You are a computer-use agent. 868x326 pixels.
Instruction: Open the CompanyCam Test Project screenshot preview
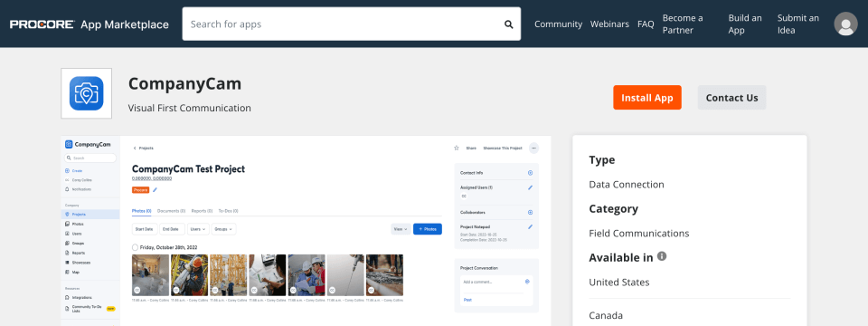(x=307, y=231)
